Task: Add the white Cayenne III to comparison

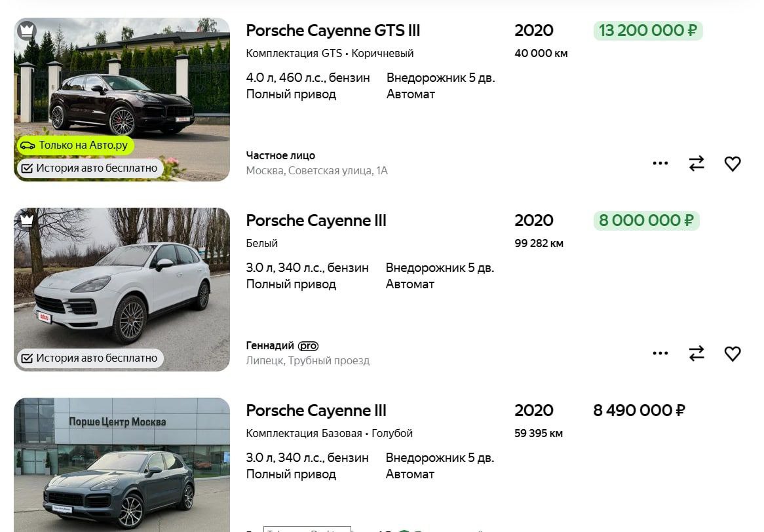Action: tap(696, 354)
